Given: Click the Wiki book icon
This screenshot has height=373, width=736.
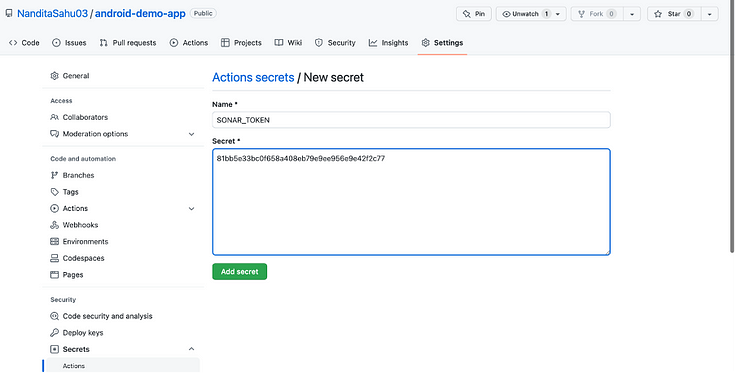Looking at the screenshot, I should 279,43.
